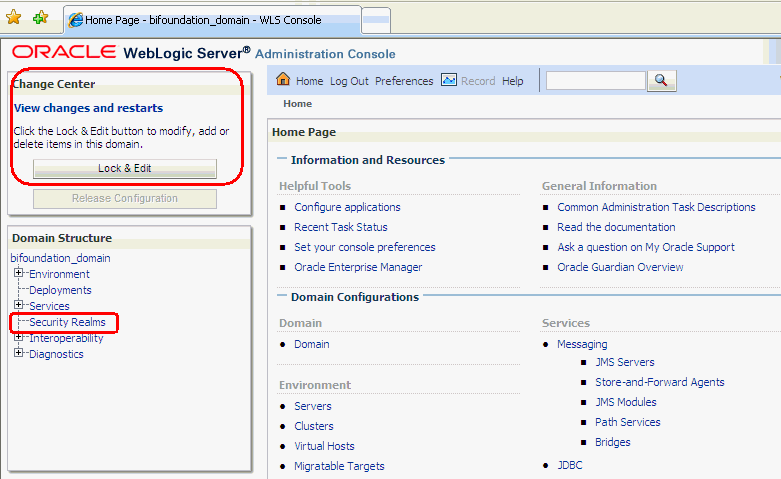Click the Favorites star icon

click(13, 17)
